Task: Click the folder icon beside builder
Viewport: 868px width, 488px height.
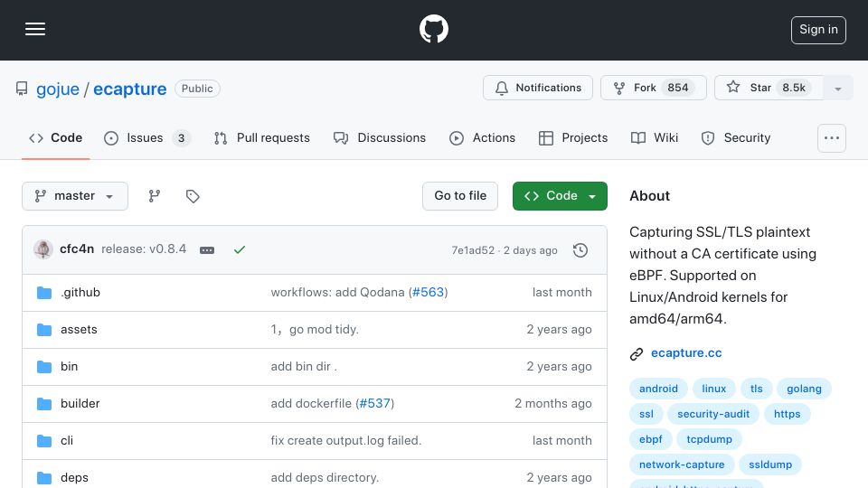Action: click(x=44, y=404)
